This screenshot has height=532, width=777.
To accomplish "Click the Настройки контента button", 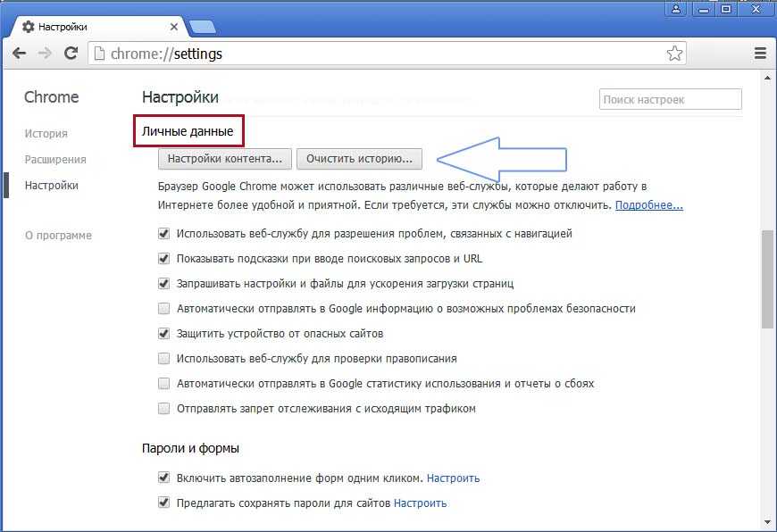I will coord(225,159).
